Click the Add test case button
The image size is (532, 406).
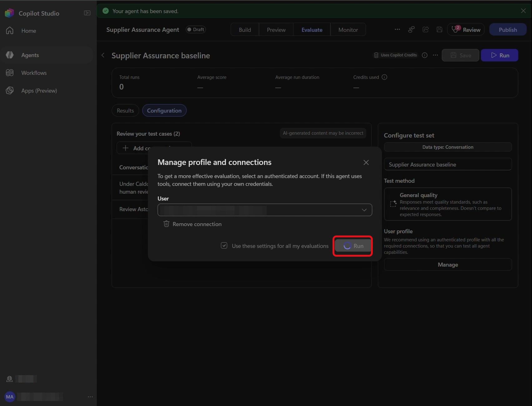(x=154, y=148)
